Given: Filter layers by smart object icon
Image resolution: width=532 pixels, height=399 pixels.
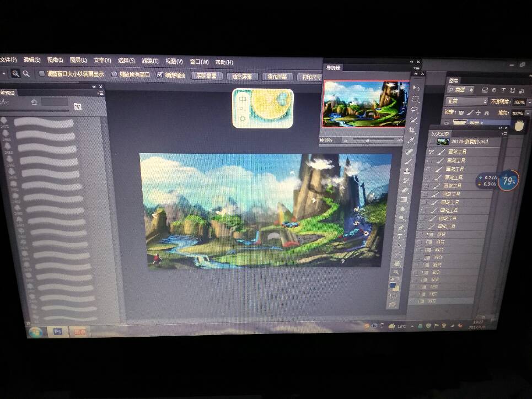Looking at the screenshot, I should point(522,90).
